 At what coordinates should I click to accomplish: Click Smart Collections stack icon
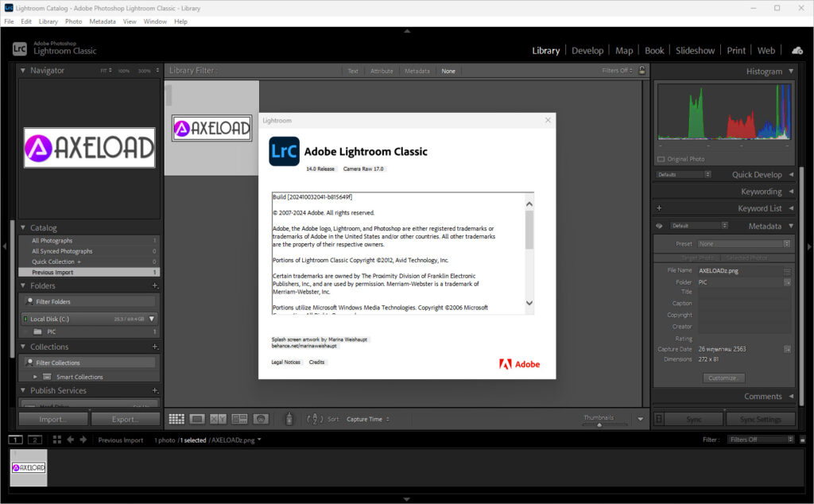pos(47,377)
